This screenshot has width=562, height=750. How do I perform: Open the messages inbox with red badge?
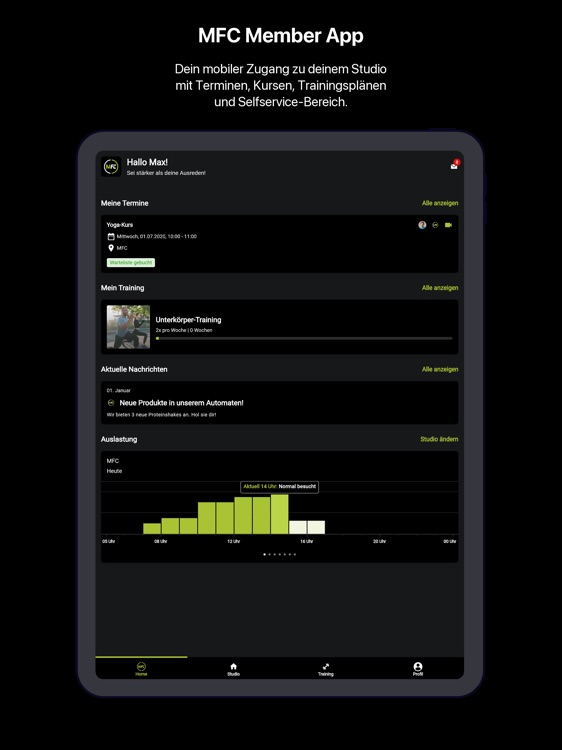coord(454,165)
